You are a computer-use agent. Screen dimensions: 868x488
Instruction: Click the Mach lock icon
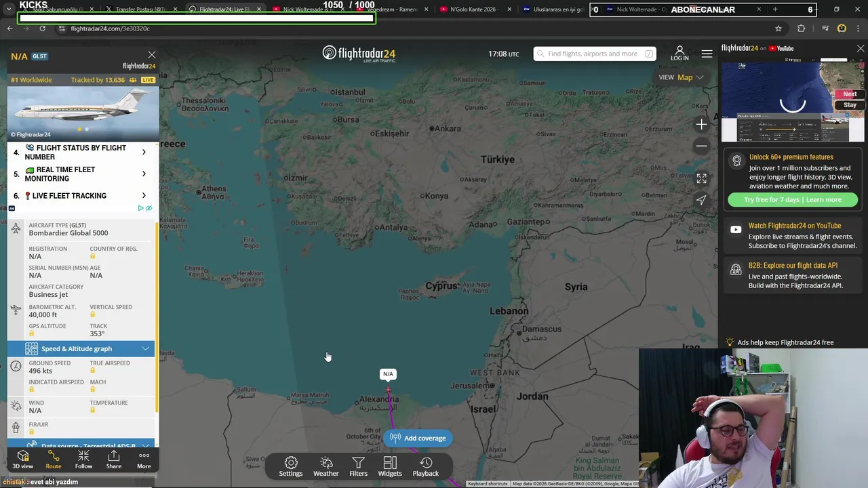pyautogui.click(x=93, y=390)
